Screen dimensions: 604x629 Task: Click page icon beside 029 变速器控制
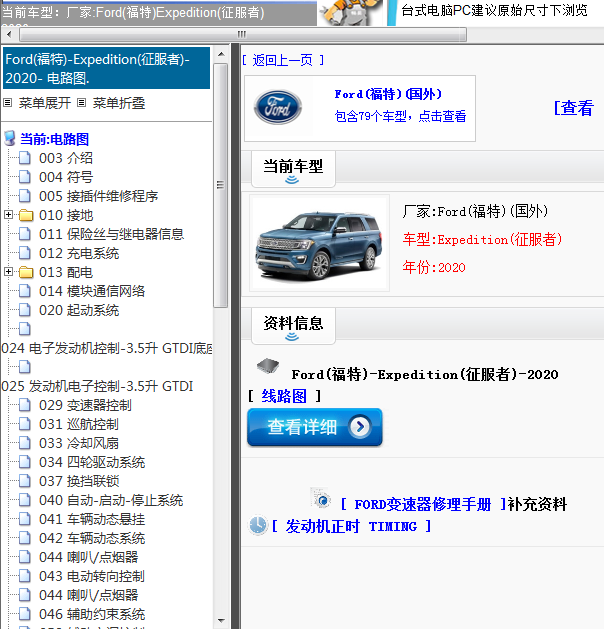[25, 405]
